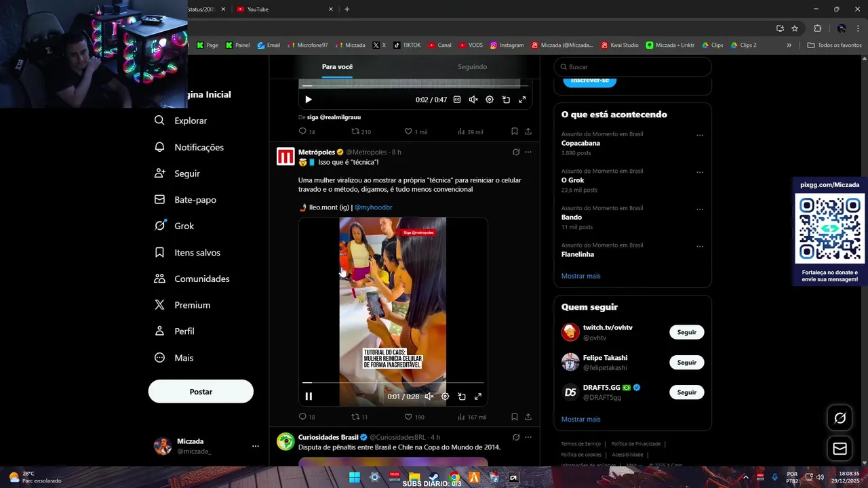Viewport: 868px width, 488px height.
Task: Open settings of the Metrópoles video
Action: (446, 396)
